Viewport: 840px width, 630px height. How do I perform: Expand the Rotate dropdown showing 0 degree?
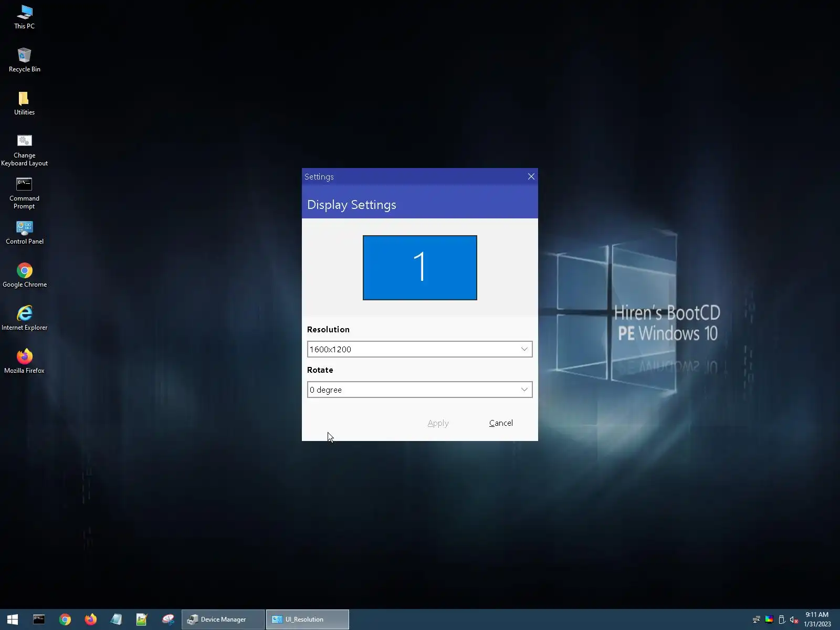pos(419,390)
